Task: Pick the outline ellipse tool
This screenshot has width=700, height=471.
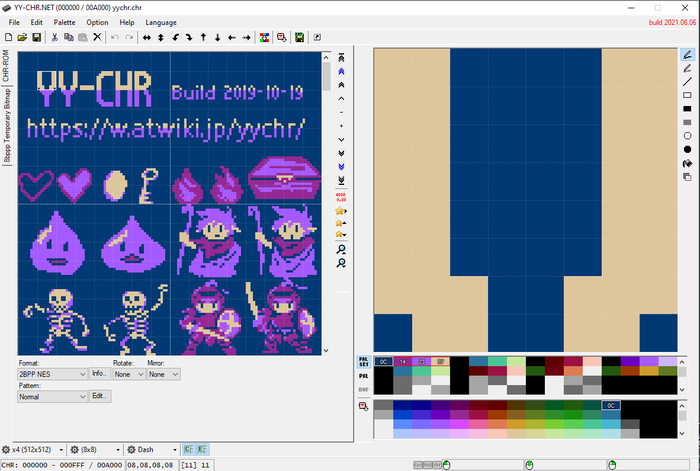Action: coord(687,135)
